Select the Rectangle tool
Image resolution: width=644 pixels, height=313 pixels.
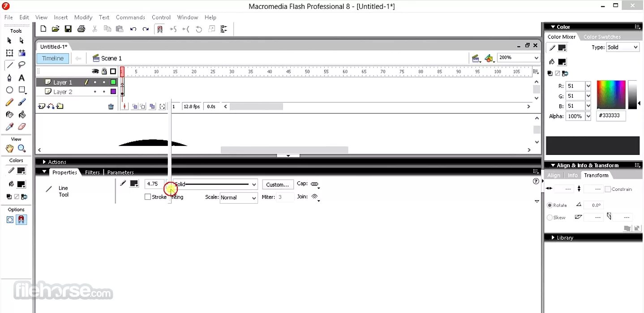pos(21,90)
